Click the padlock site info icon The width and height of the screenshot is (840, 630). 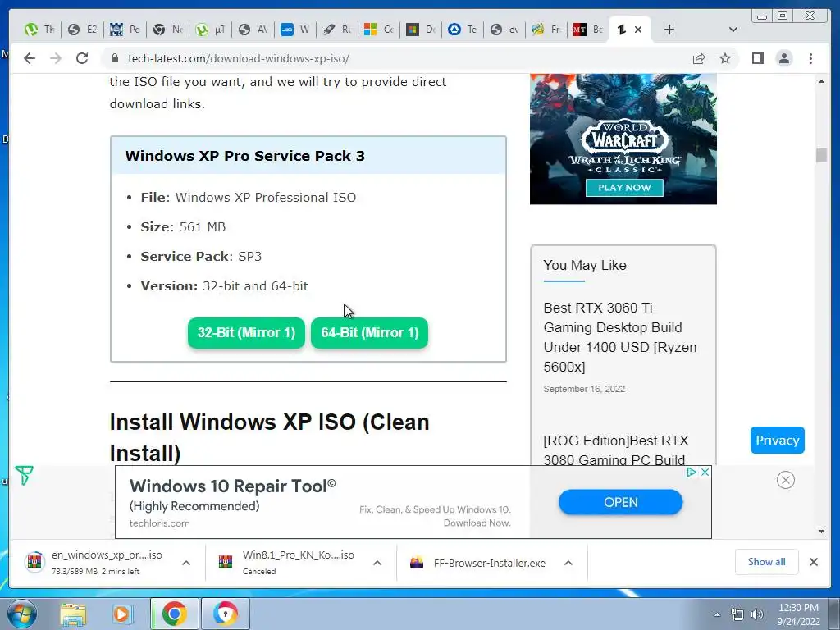(x=114, y=58)
